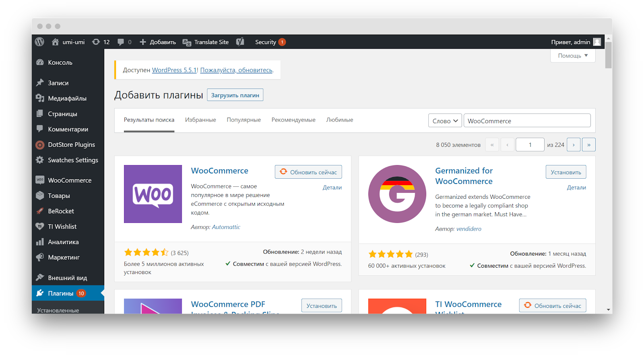Click Установить for Germanized for WooCommerce

pos(566,172)
